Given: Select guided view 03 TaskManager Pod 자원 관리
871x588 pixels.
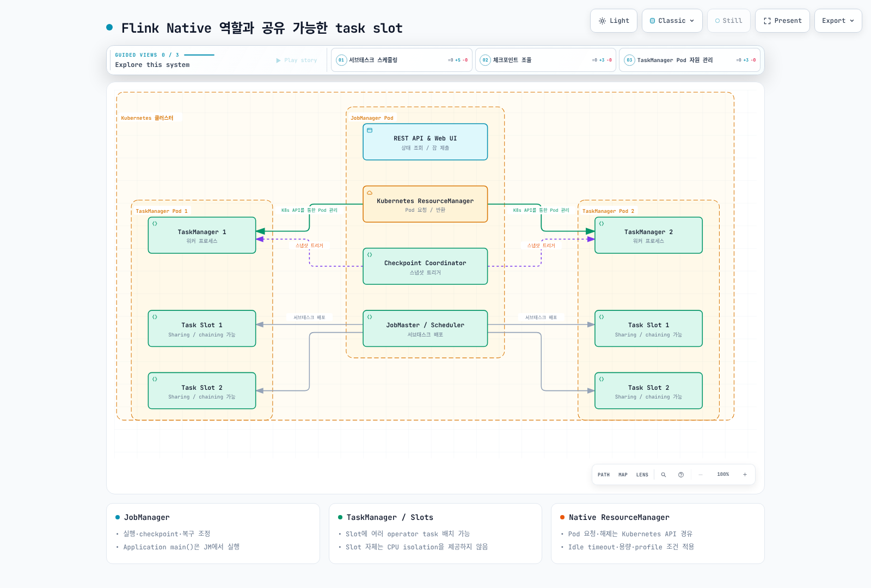Looking at the screenshot, I should (x=690, y=60).
